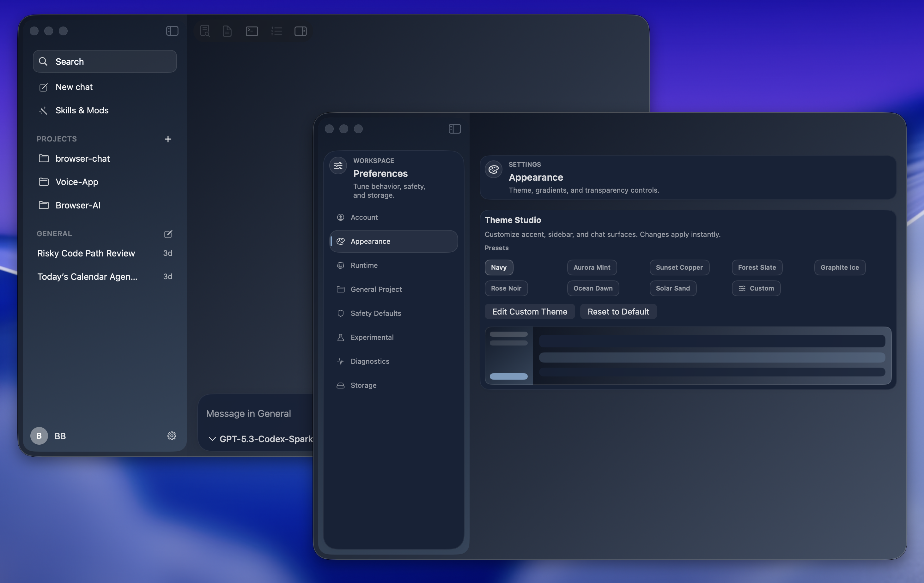Screen dimensions: 924x583
Task: Select the Skills & Mods sparkle icon
Action: click(43, 111)
